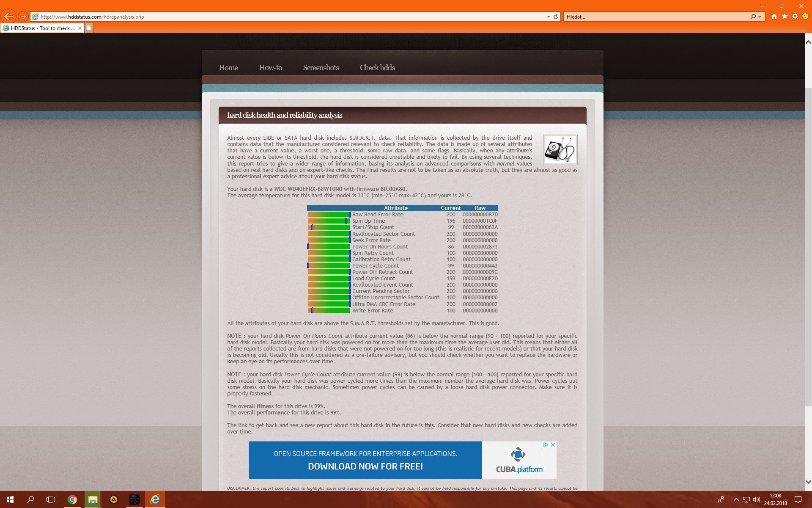Expand the search provider dropdown arrow
This screenshot has width=812, height=508.
[x=760, y=17]
